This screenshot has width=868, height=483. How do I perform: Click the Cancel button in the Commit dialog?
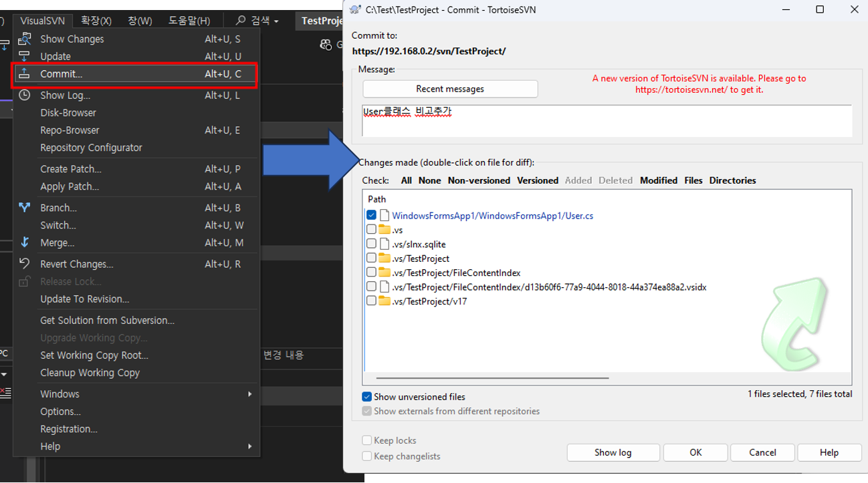tap(762, 452)
